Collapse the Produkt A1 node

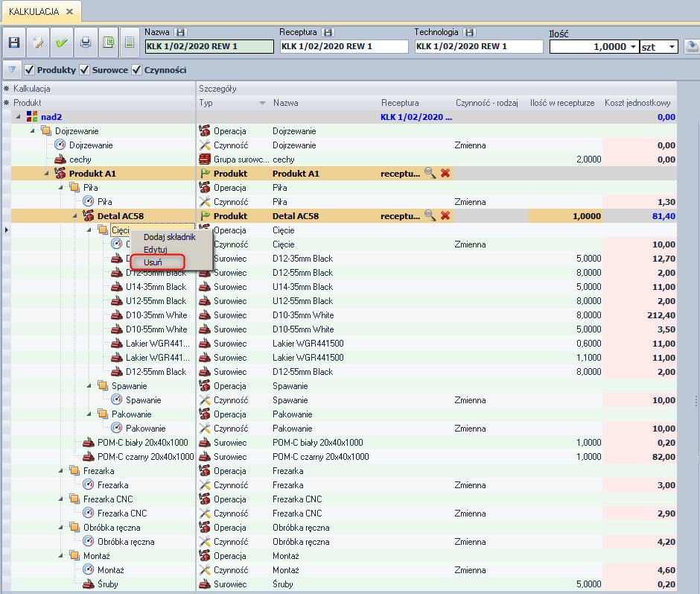[x=46, y=173]
